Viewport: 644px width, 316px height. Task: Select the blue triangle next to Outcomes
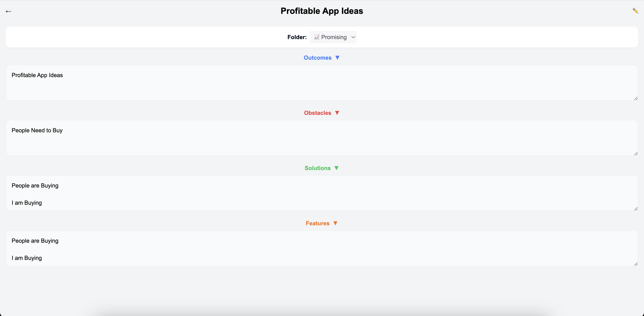click(337, 57)
